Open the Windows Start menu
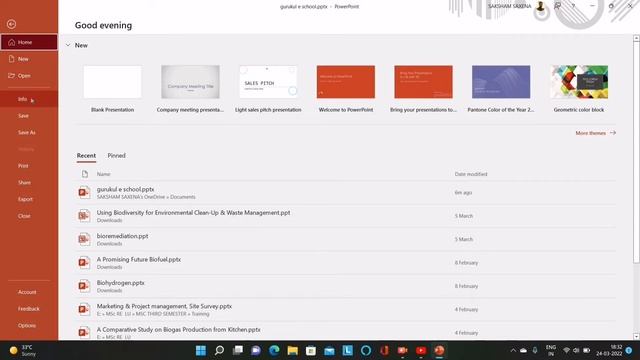The height and width of the screenshot is (360, 640). 201,350
